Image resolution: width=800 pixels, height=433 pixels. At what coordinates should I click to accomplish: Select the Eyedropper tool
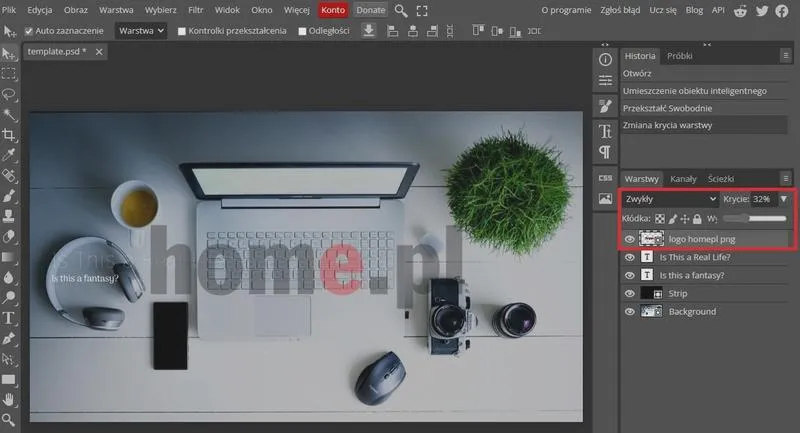tap(9, 155)
